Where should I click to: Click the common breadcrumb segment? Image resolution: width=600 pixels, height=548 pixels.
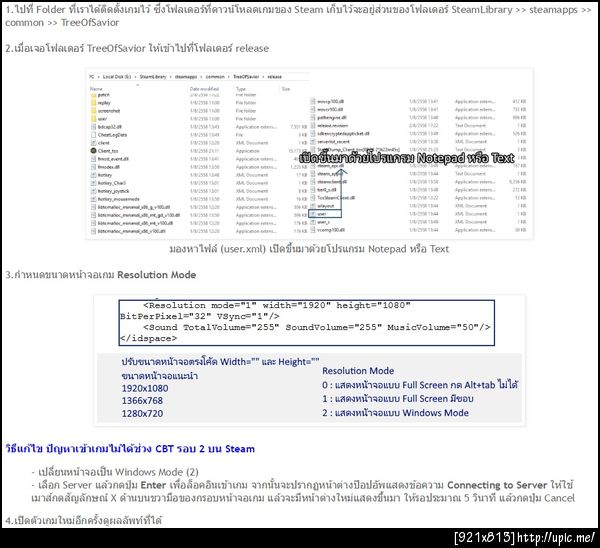215,77
